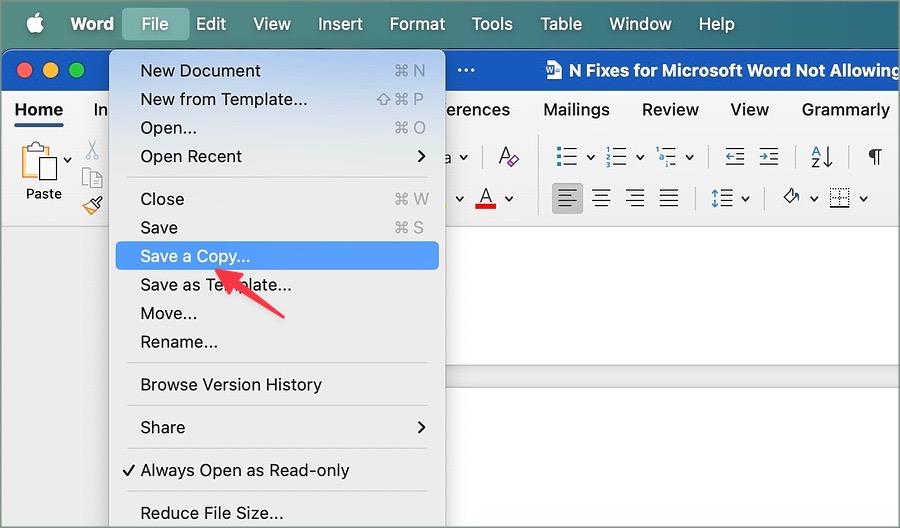
Task: Toggle Align Left text
Action: tap(567, 199)
